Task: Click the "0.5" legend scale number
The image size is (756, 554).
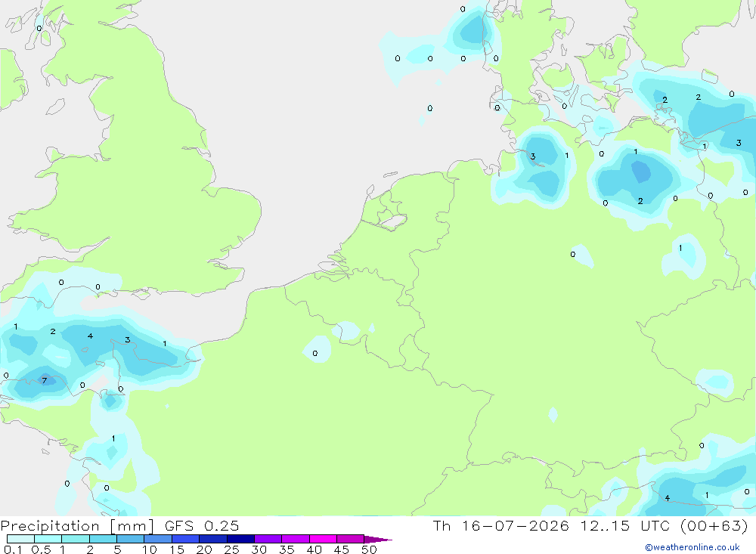Action: (41, 549)
